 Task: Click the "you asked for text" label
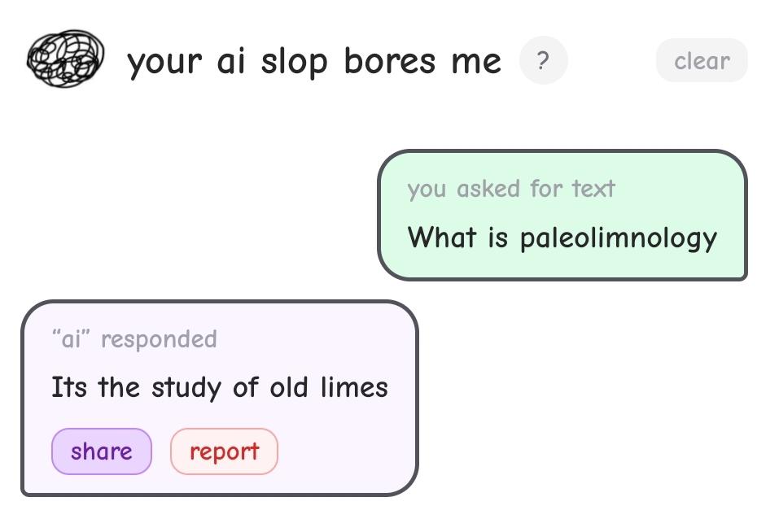tap(511, 188)
